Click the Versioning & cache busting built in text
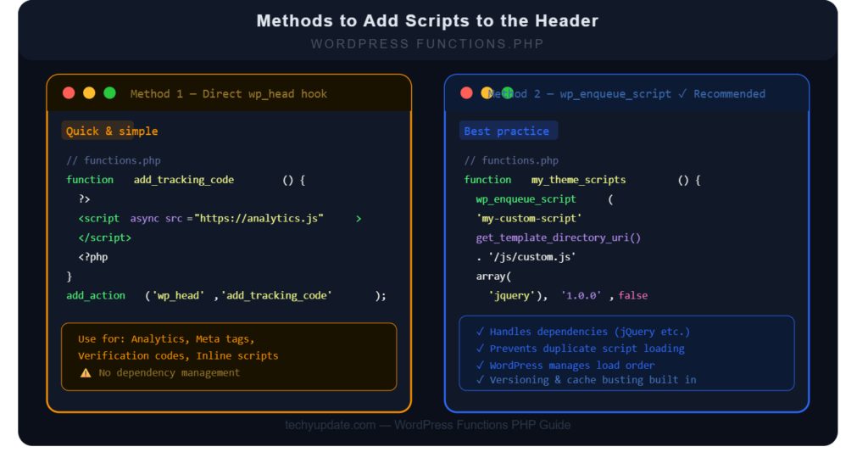868x458 pixels. coord(593,380)
